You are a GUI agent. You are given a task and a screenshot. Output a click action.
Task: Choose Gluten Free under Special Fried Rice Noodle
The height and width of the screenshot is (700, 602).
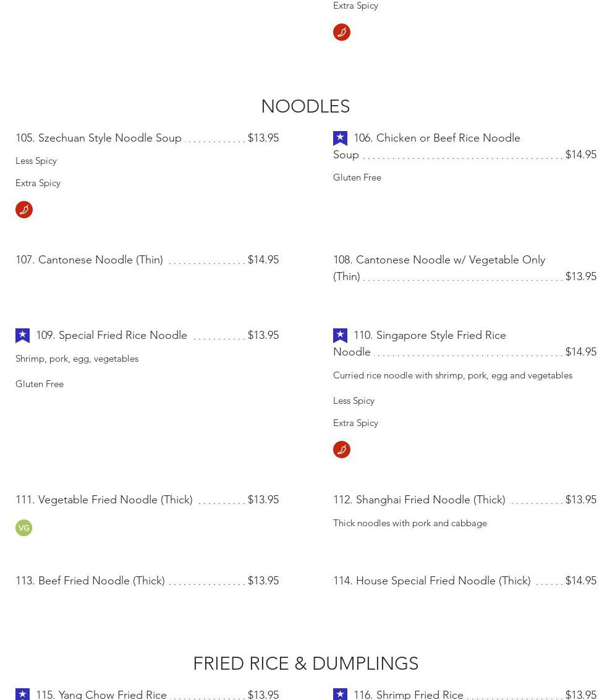[x=40, y=384]
